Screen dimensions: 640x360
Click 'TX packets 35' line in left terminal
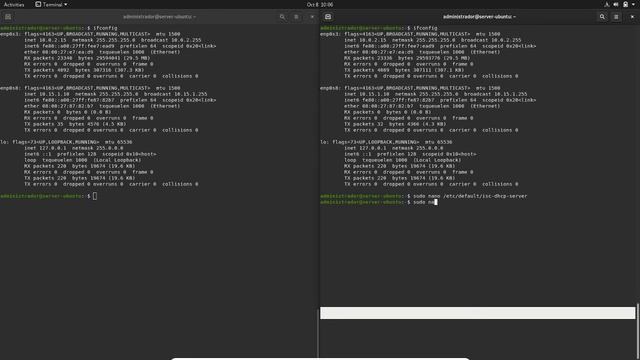(x=75, y=124)
